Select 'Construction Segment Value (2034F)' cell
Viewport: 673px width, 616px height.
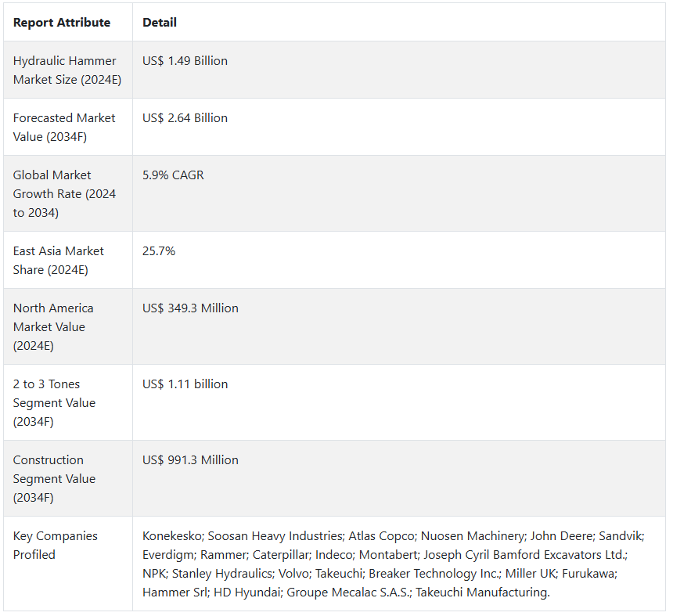pos(68,479)
